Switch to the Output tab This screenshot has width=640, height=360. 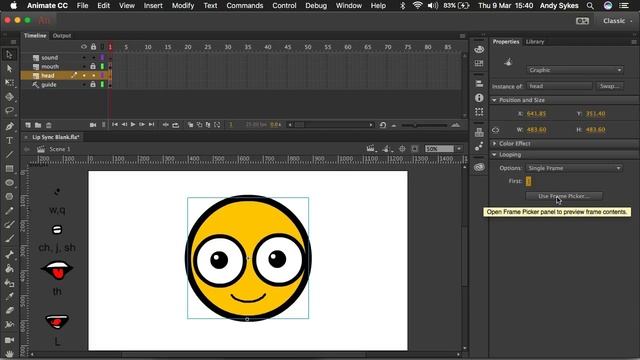click(62, 36)
